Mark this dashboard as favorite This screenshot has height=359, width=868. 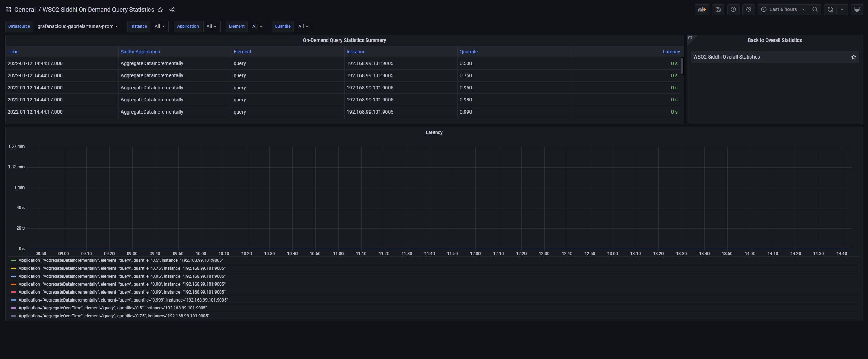coord(160,10)
